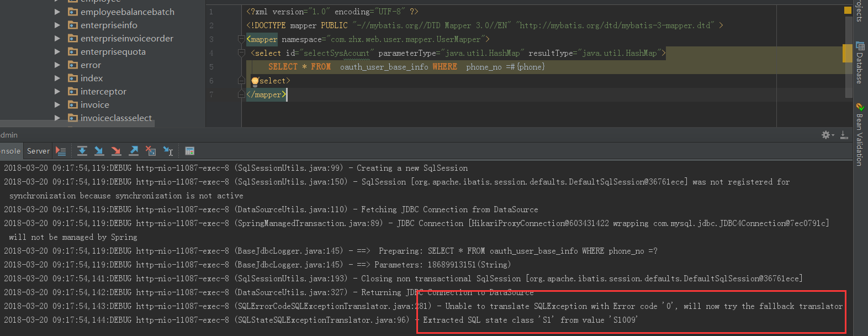This screenshot has height=336, width=868.
Task: Click the Step Into debug icon
Action: [99, 151]
